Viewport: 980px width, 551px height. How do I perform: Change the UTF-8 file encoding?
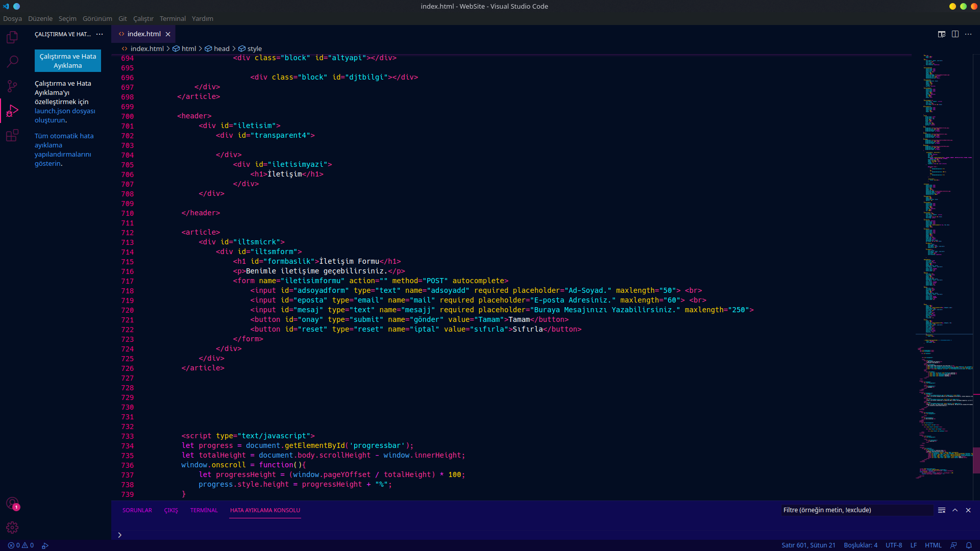(894, 545)
